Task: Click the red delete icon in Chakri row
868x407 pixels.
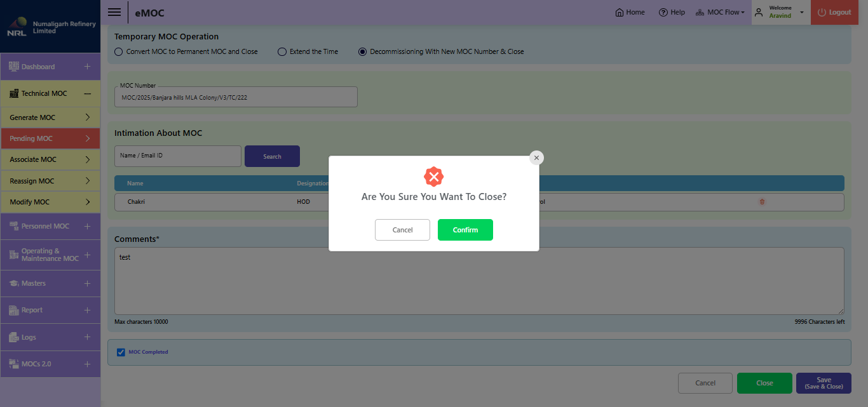Action: (x=762, y=202)
